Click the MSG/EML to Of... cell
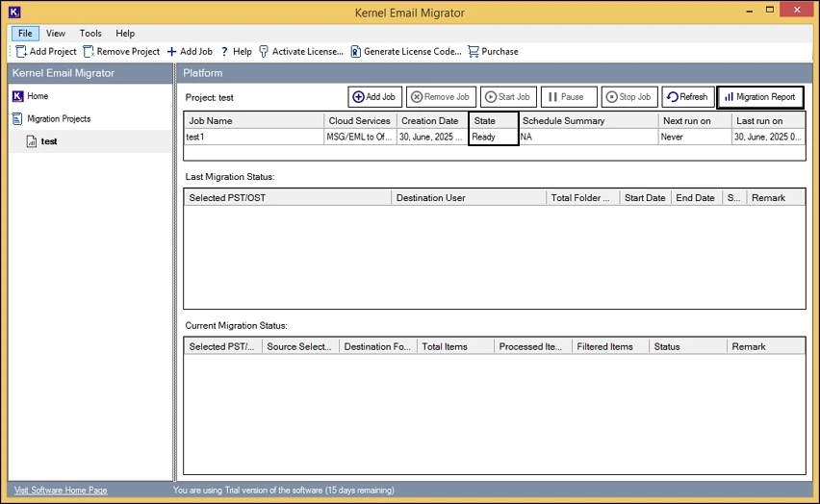The image size is (820, 504). [360, 137]
